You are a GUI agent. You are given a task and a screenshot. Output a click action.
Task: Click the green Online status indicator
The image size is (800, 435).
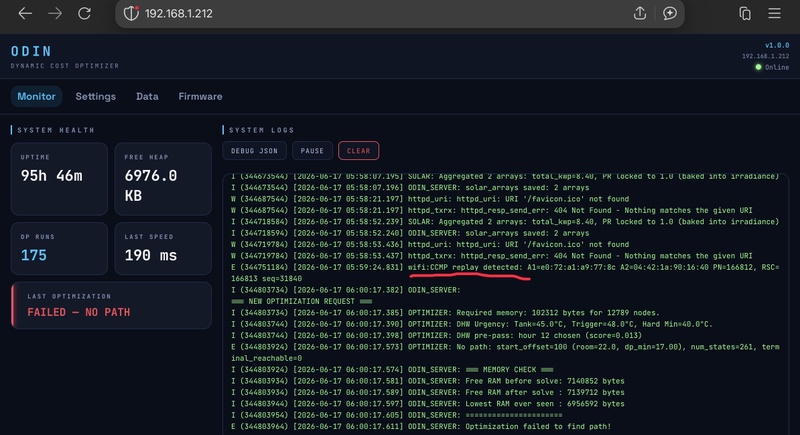pos(772,67)
